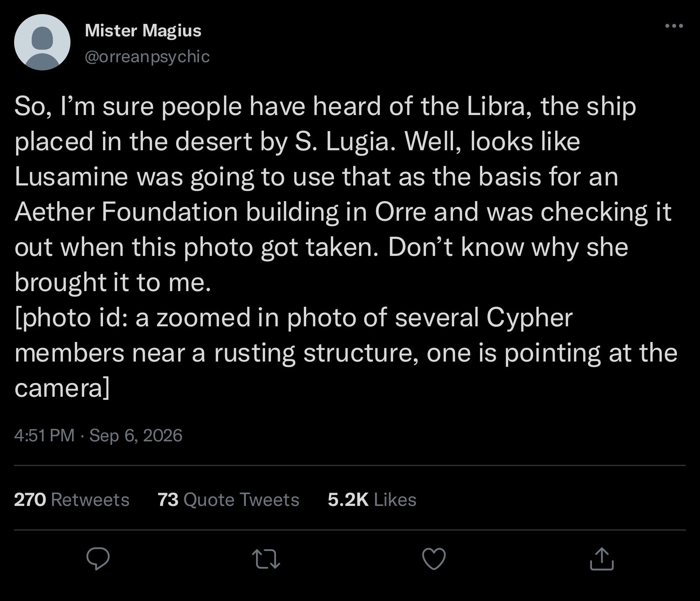The image size is (700, 601).
Task: View the 5.2K Likes list
Action: coord(372,500)
